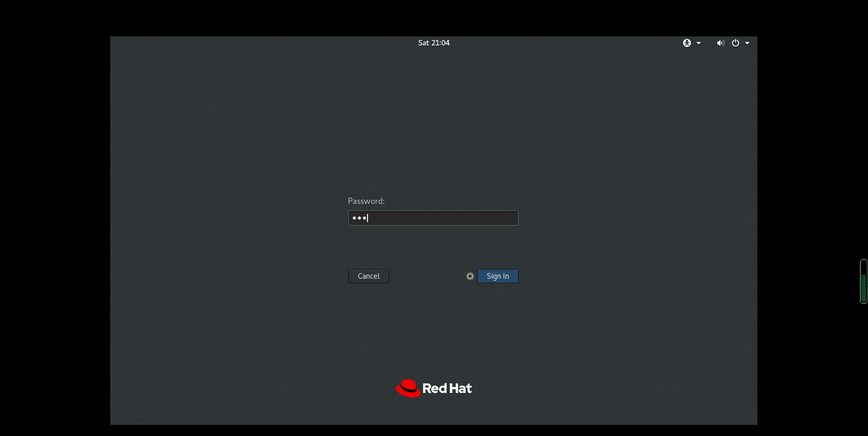Expand the system menu arrow
The height and width of the screenshot is (436, 868).
point(747,43)
